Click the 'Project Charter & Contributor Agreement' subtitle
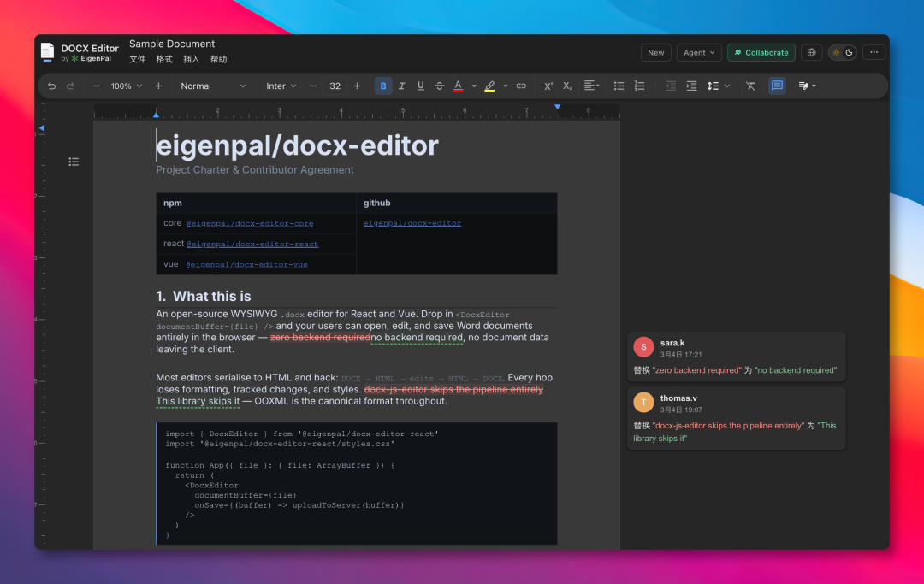The height and width of the screenshot is (584, 924). click(x=255, y=169)
